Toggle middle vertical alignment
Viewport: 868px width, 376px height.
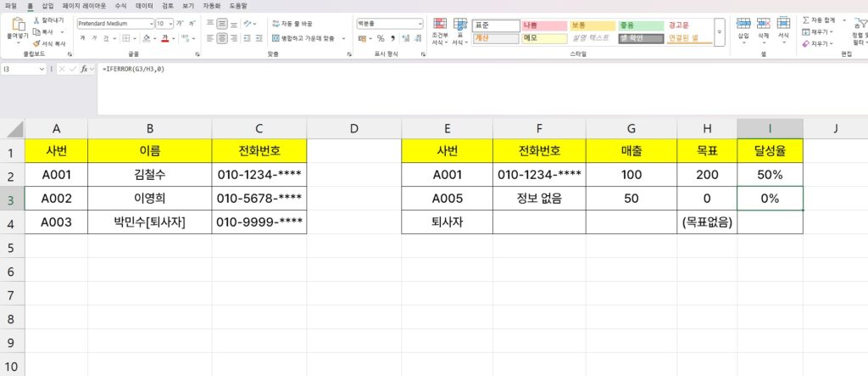point(222,24)
